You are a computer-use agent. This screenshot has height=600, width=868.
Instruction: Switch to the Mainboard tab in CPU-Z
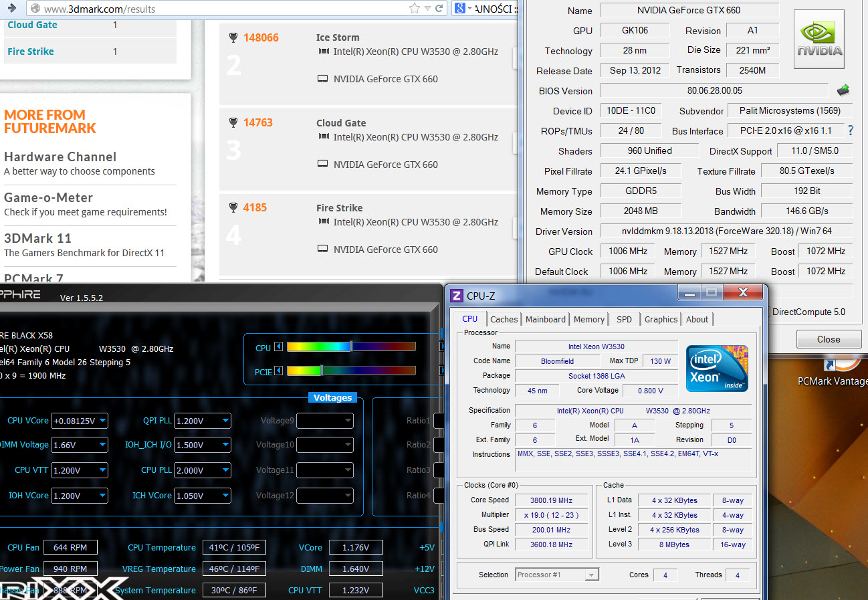pyautogui.click(x=546, y=319)
